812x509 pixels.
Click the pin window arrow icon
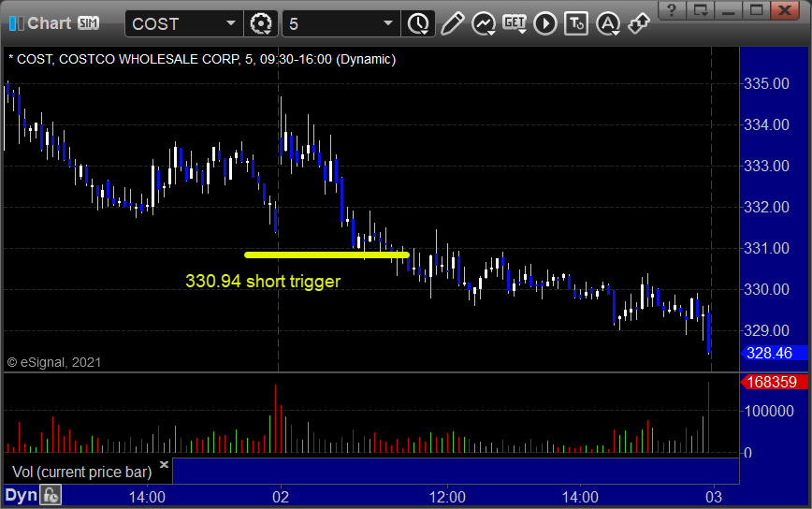(639, 23)
